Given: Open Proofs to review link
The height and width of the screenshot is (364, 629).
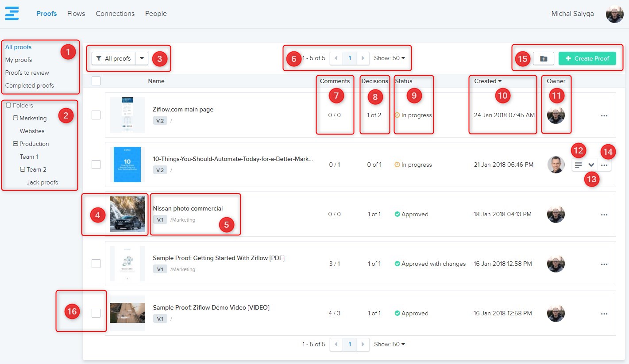Looking at the screenshot, I should click(x=27, y=73).
